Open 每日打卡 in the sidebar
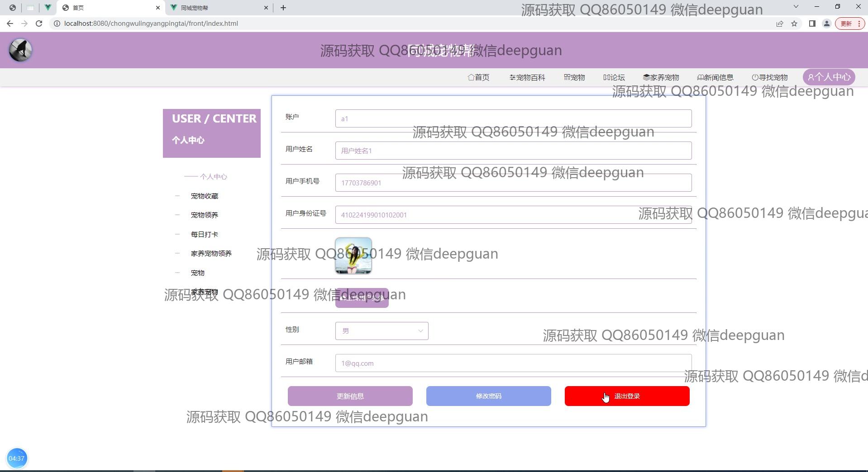The height and width of the screenshot is (472, 868). (x=205, y=235)
